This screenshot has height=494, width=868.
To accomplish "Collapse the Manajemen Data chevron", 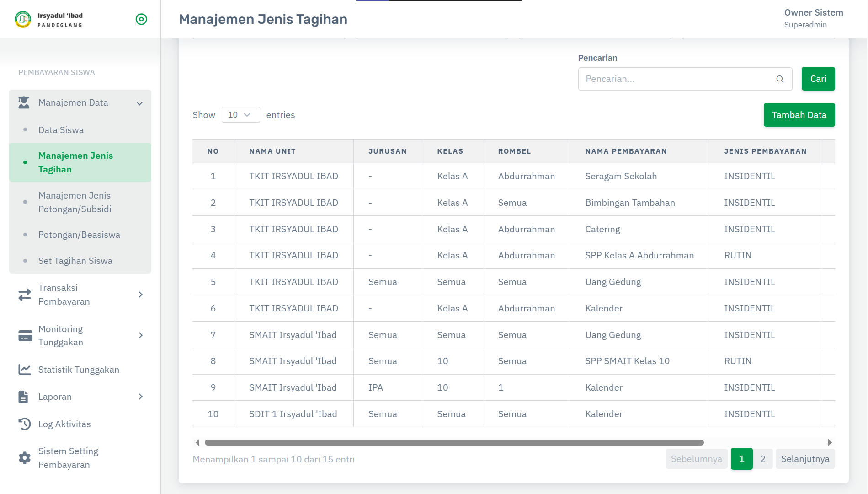I will pos(140,103).
